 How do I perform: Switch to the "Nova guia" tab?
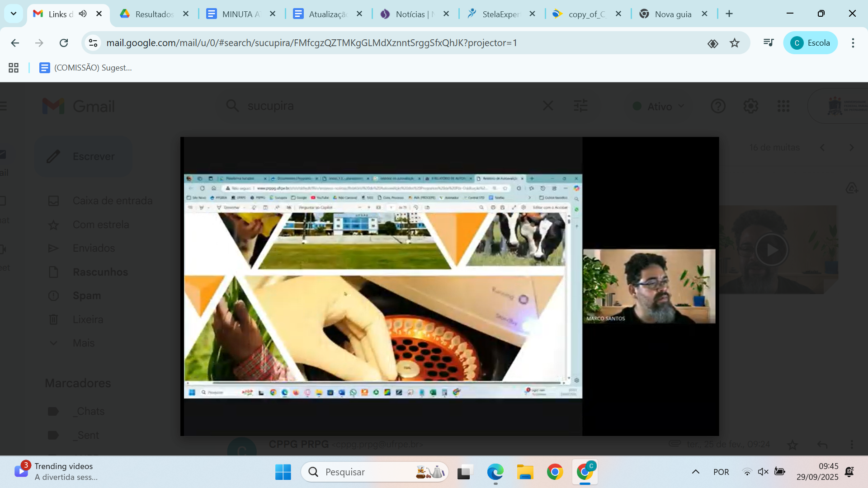(673, 14)
